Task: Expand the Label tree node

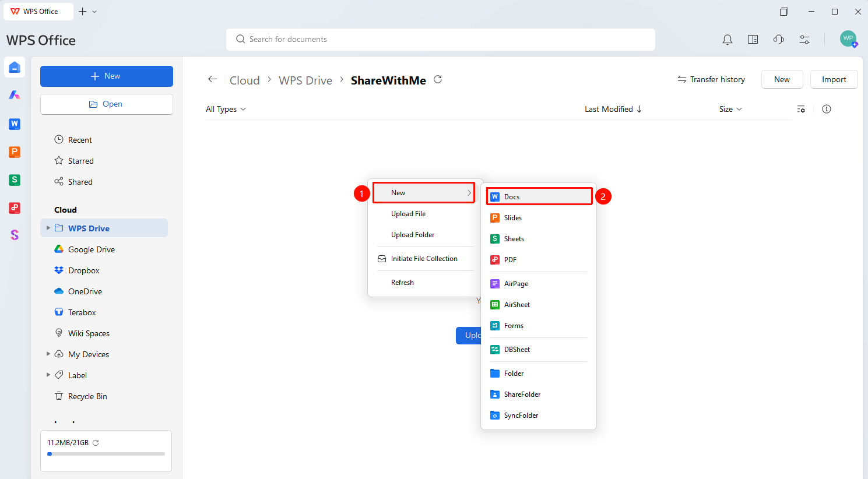Action: point(48,375)
